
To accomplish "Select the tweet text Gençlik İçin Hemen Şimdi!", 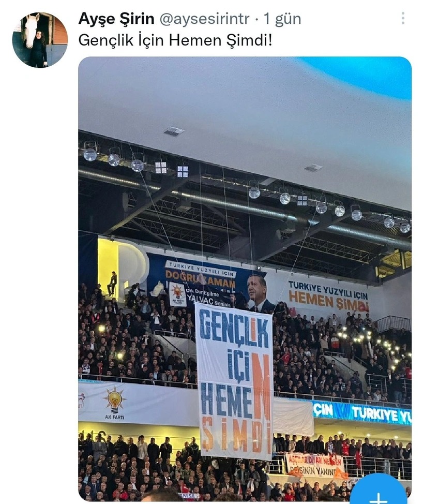I will 175,40.
